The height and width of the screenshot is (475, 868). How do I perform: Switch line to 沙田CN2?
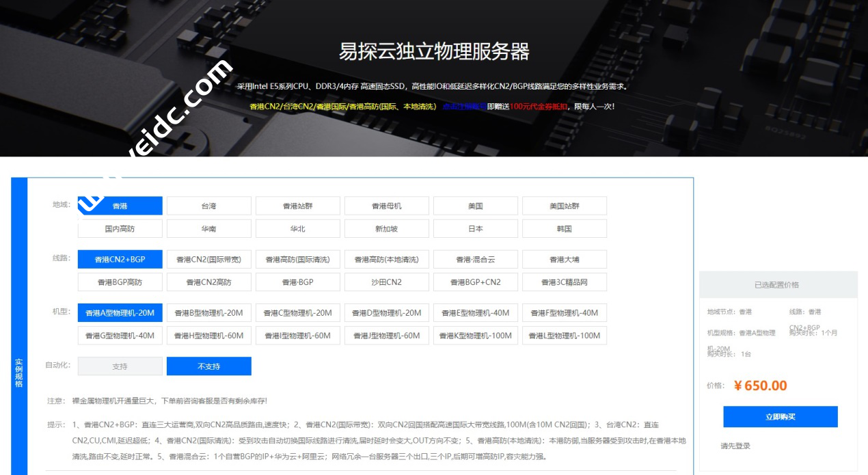click(387, 282)
